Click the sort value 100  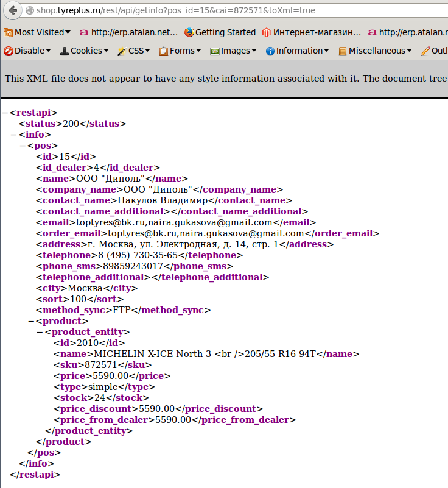(x=79, y=299)
